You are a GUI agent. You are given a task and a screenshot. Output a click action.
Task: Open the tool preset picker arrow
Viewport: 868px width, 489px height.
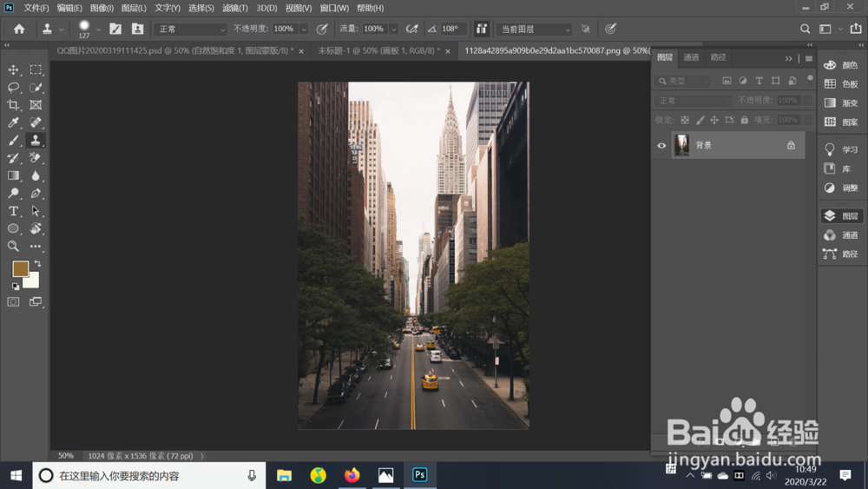point(62,30)
